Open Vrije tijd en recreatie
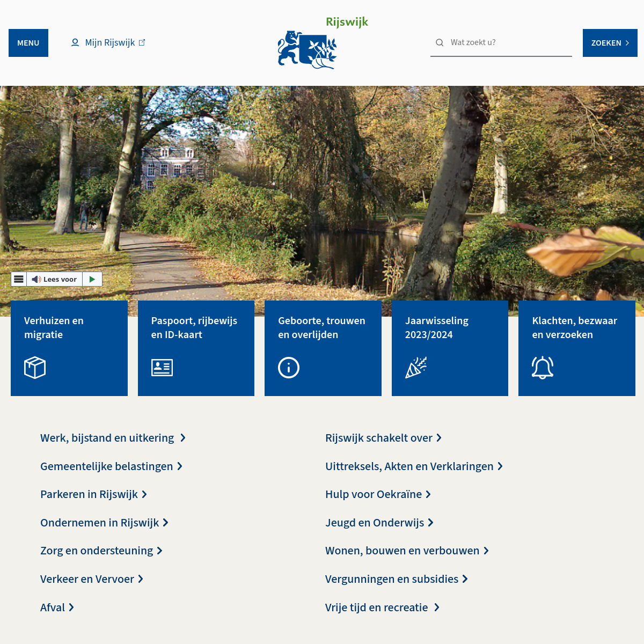644x644 pixels. coord(377,608)
